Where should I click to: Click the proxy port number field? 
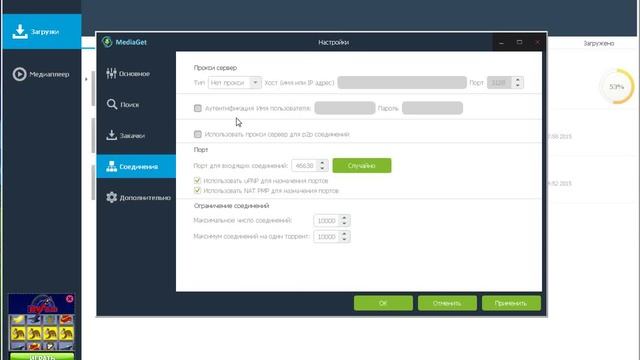click(x=500, y=83)
